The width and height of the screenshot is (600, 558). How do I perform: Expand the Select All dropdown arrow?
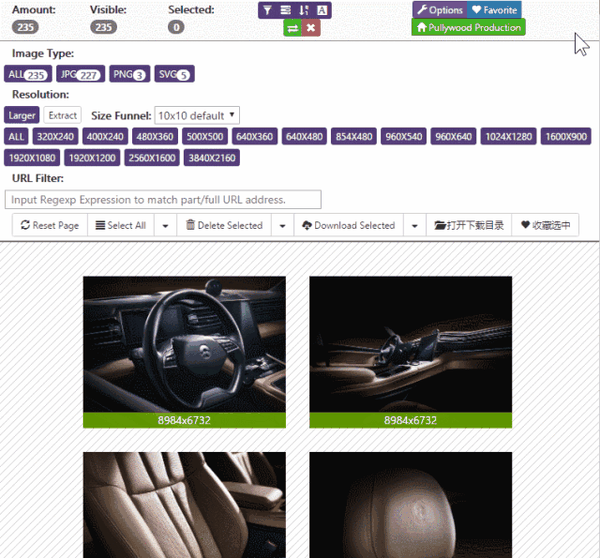click(x=165, y=225)
